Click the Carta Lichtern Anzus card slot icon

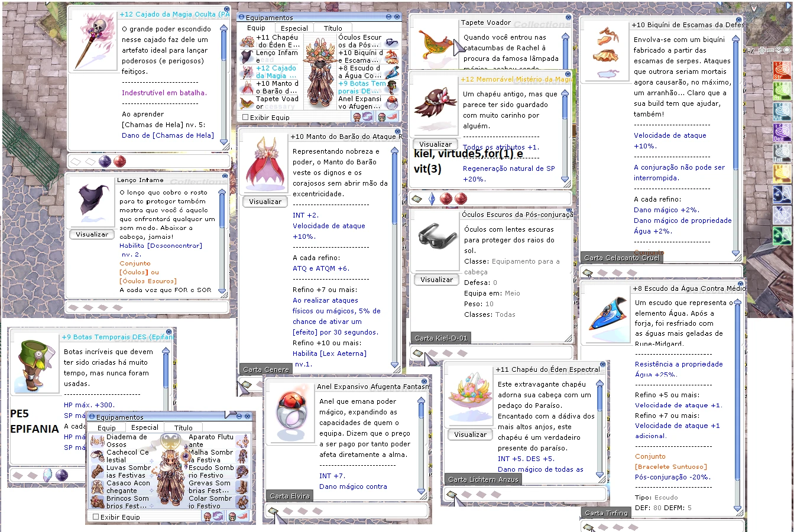tap(451, 494)
